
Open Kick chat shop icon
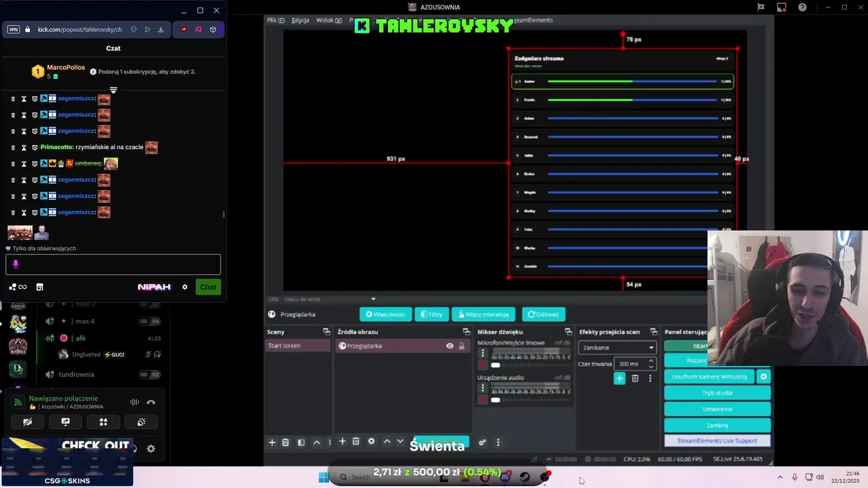(x=39, y=287)
